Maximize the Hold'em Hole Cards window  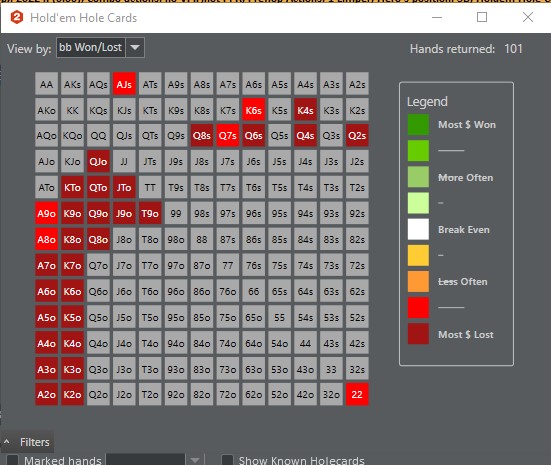(482, 17)
